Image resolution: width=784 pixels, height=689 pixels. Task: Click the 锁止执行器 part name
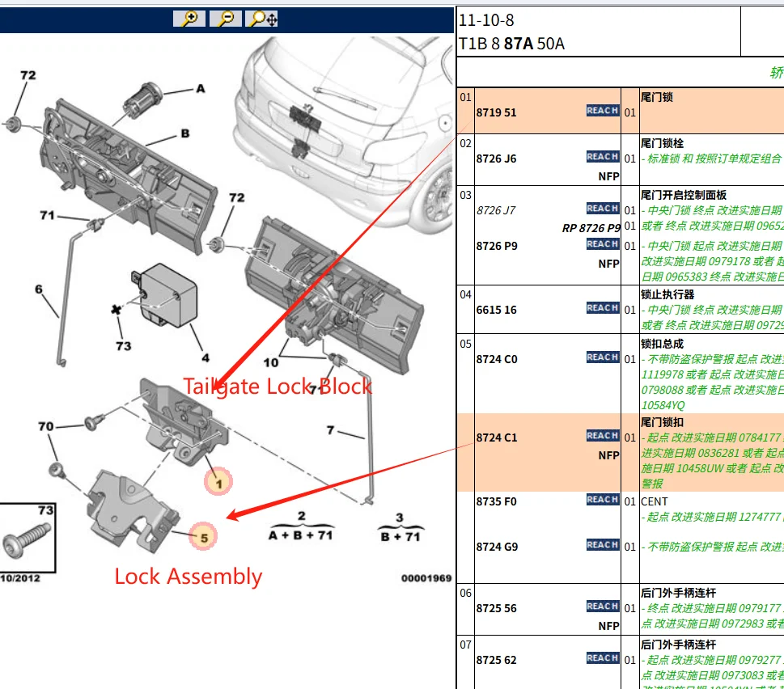point(667,294)
